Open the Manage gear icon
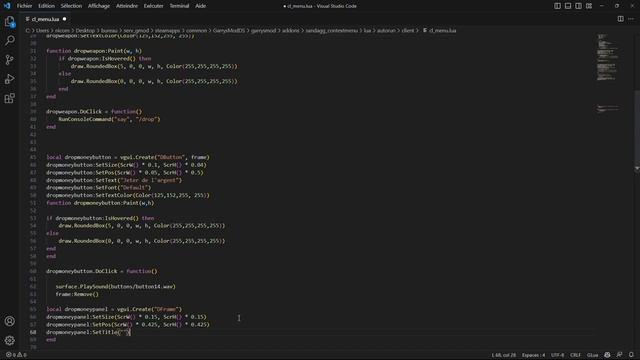This screenshot has height=360, width=640. point(9,340)
